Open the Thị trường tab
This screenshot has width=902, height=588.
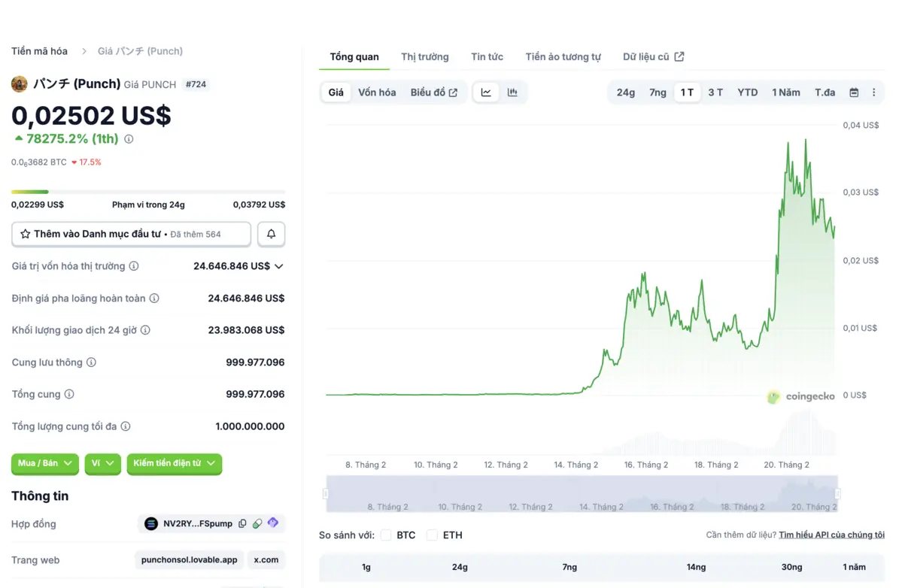[x=424, y=57]
